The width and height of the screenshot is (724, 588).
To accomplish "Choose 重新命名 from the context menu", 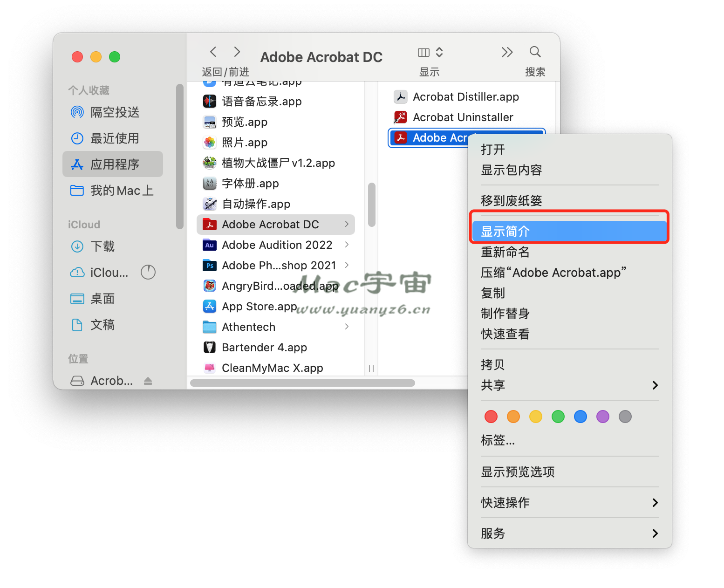I will (570, 252).
